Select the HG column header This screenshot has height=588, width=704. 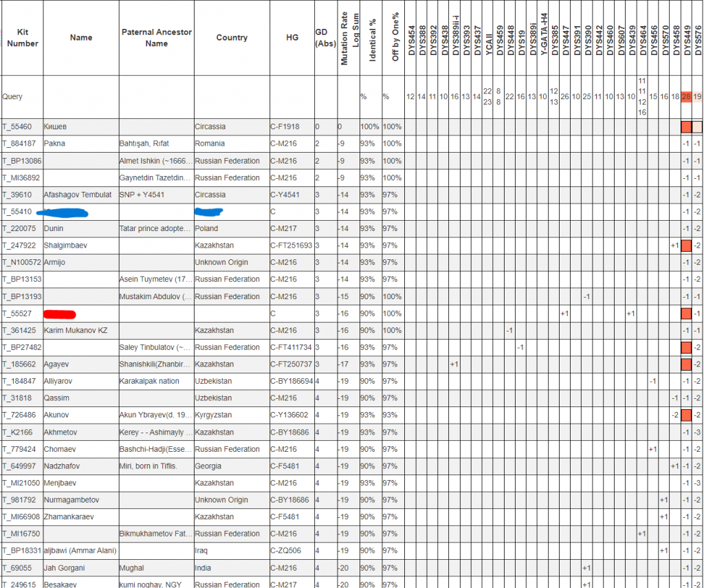click(x=292, y=38)
